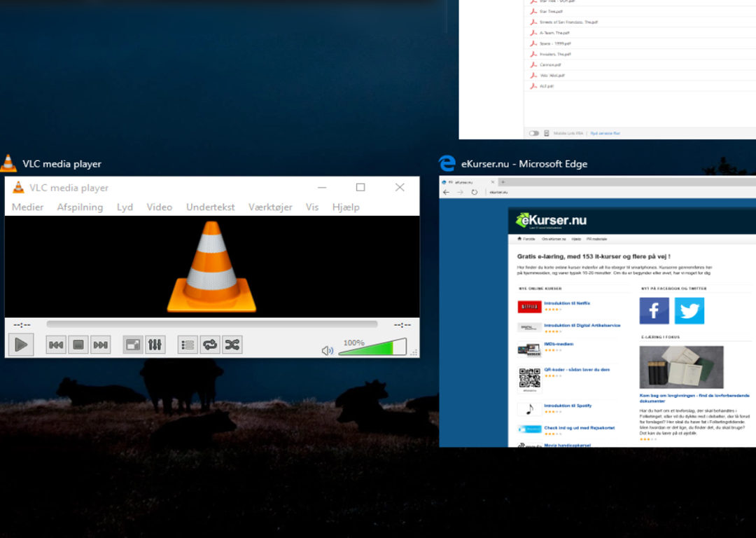The image size is (756, 538).
Task: Open the Introduktion til Netflix course link
Action: [567, 303]
